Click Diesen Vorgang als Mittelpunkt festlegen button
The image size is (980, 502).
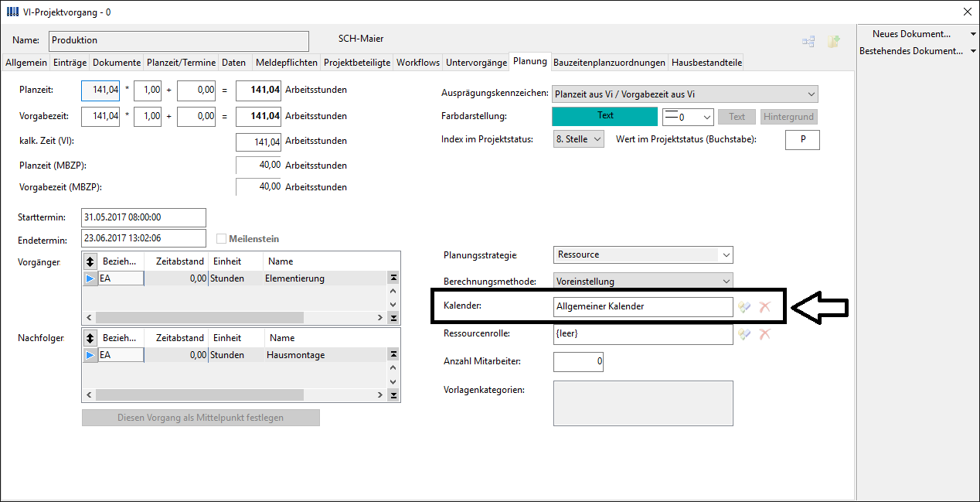click(x=201, y=418)
